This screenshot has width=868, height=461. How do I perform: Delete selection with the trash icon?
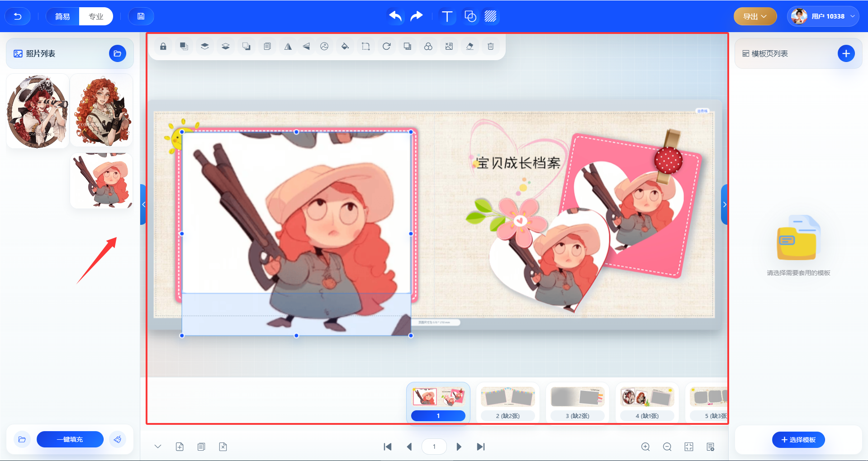(491, 46)
